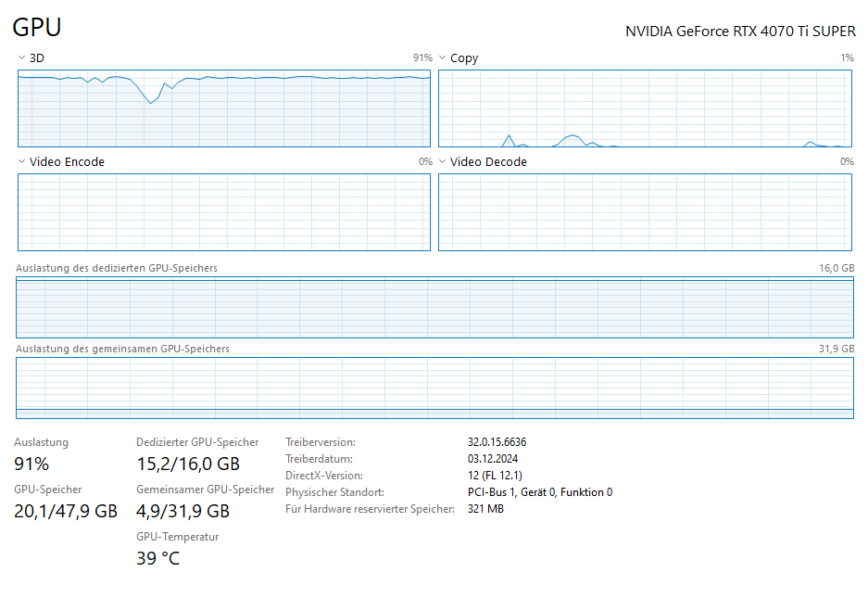Viewport: 868px width, 598px height.
Task: Click the 91% value under Auslastung
Action: 31,464
